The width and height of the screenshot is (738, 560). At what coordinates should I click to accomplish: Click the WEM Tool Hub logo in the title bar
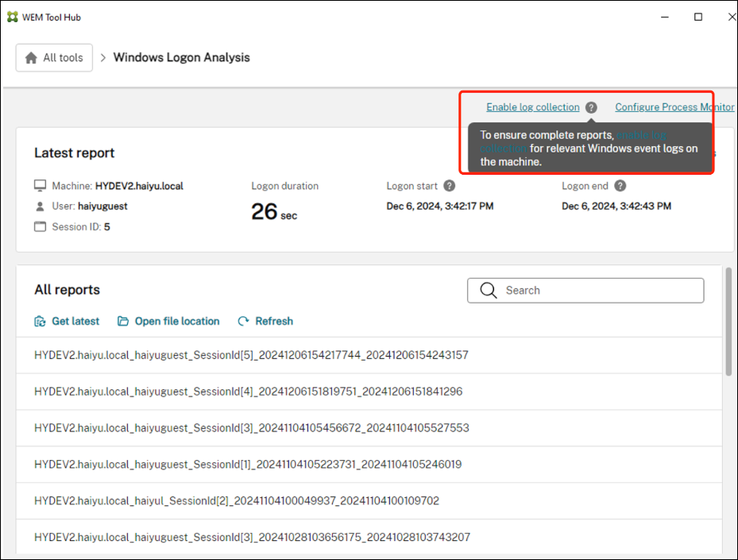(x=12, y=16)
